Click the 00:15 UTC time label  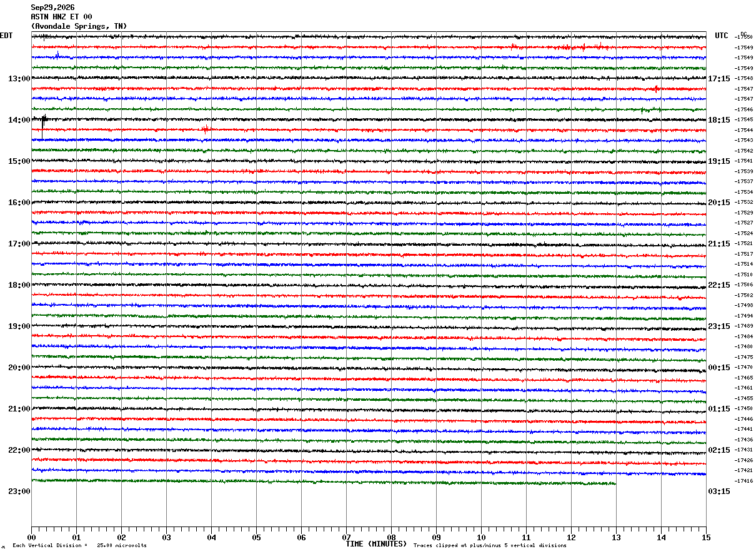click(719, 368)
